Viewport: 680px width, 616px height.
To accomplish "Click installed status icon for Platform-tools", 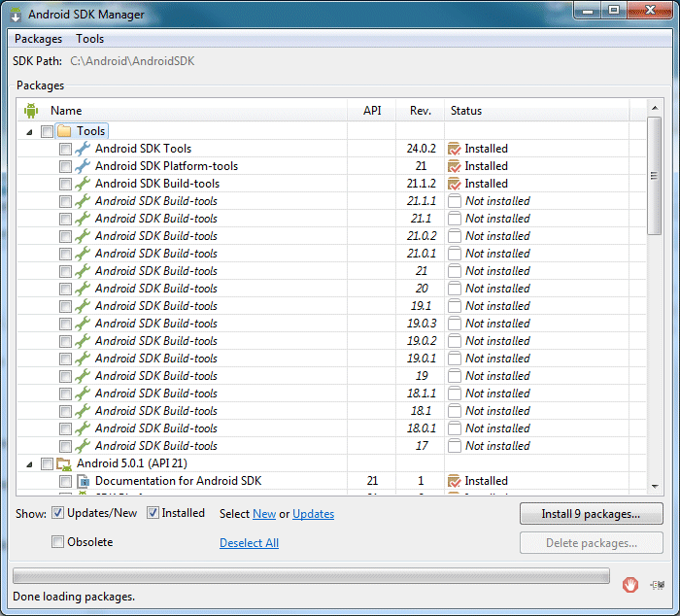I will click(454, 166).
